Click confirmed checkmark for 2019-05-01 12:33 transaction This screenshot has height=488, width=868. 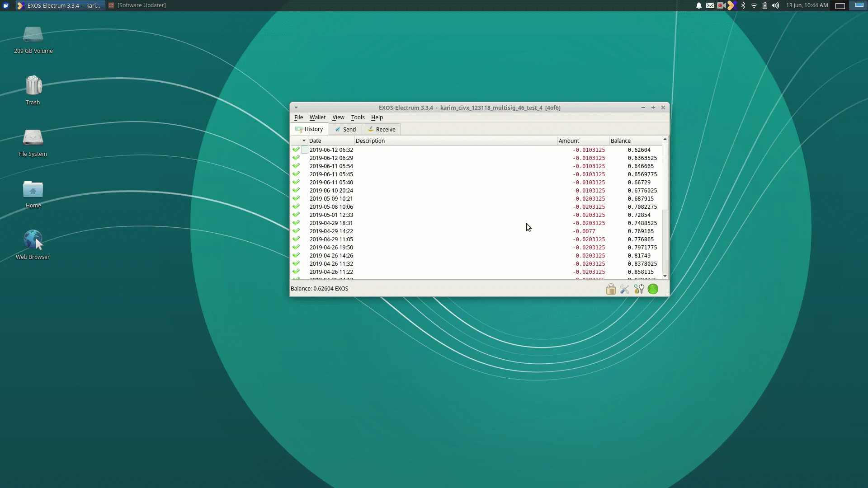pos(296,215)
